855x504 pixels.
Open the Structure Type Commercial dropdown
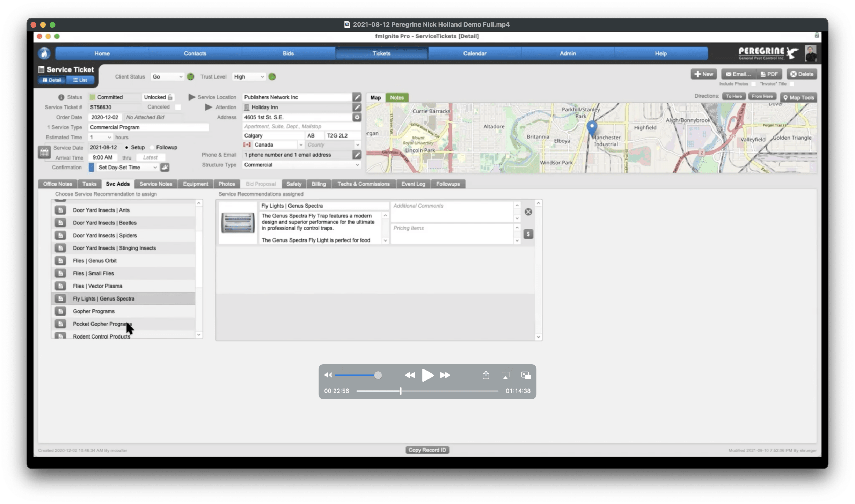click(301, 165)
